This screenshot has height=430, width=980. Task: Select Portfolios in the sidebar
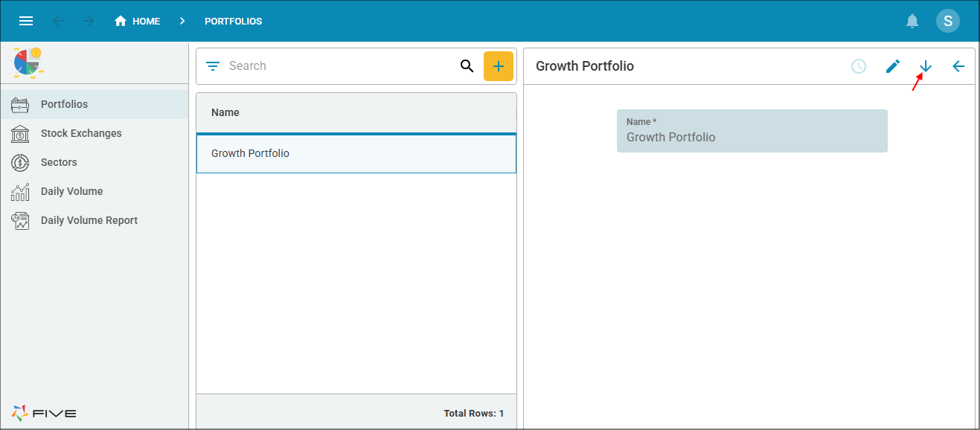click(x=64, y=104)
